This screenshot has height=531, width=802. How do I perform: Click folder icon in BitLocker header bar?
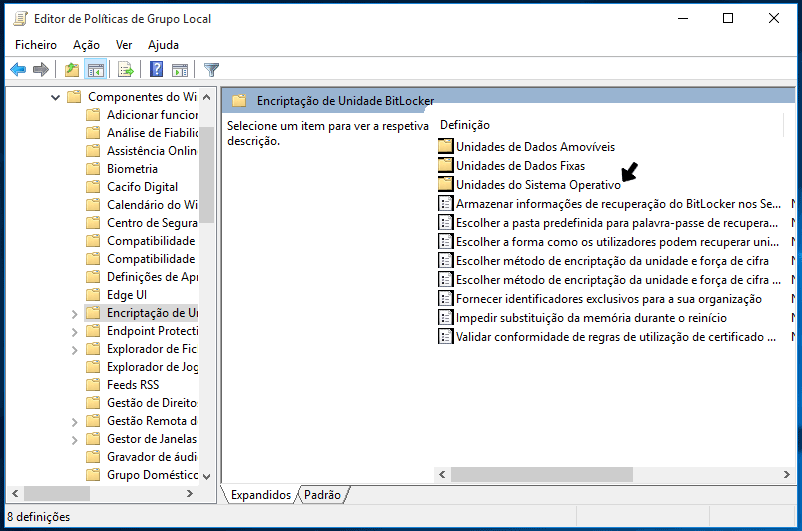pos(239,101)
